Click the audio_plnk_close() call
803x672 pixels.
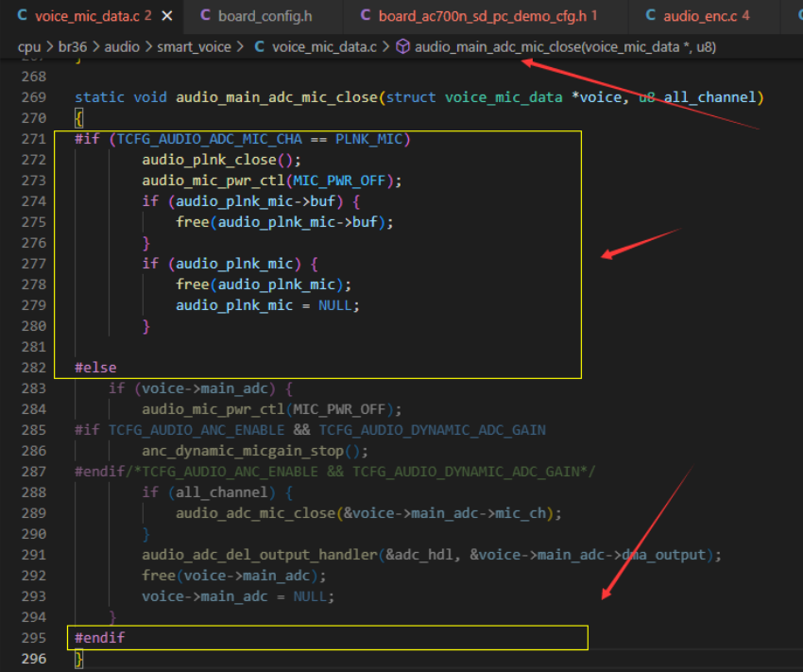coord(221,160)
